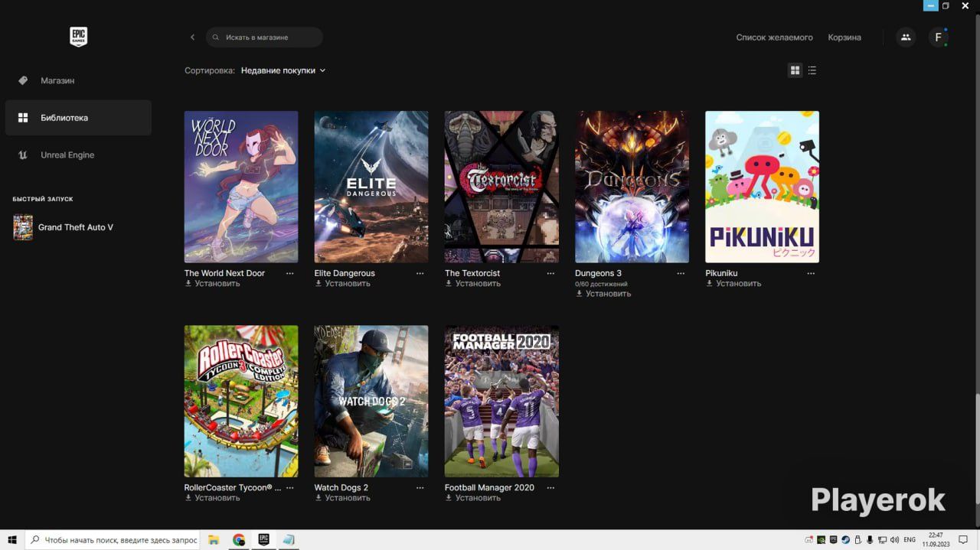Switch library to grid view
This screenshot has height=550, width=980.
tap(795, 70)
